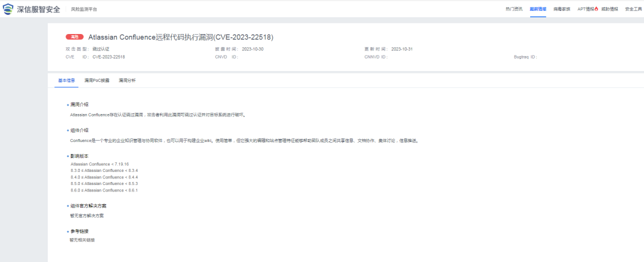Click the 暂无相关链接 text
This screenshot has width=644, height=262.
(x=82, y=240)
